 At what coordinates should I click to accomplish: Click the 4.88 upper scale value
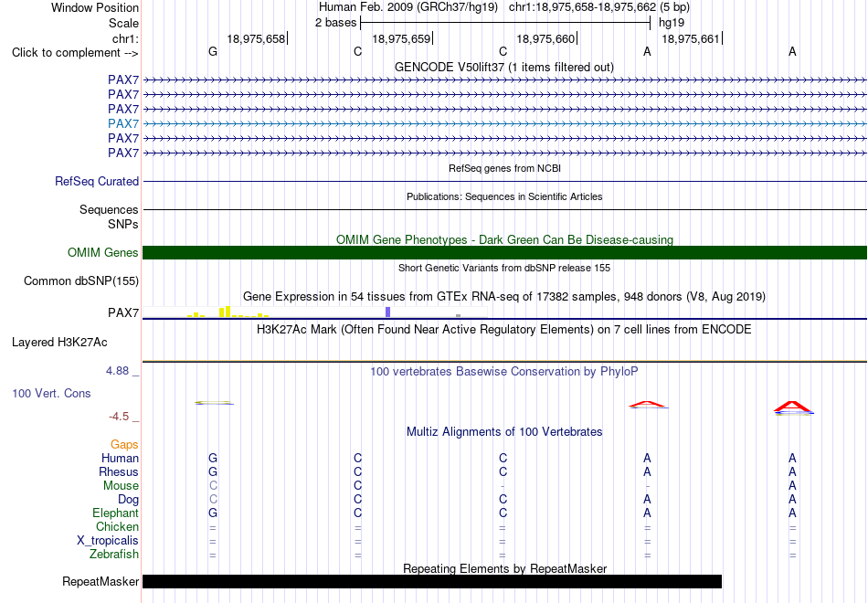tap(117, 370)
